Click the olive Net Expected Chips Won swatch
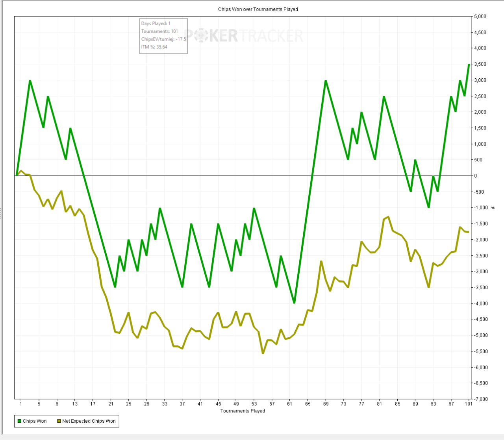This screenshot has width=504, height=440. pyautogui.click(x=59, y=421)
